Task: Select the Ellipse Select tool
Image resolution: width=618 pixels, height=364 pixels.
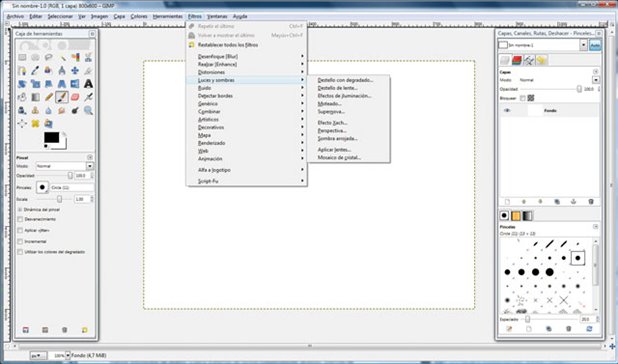Action: pos(35,58)
